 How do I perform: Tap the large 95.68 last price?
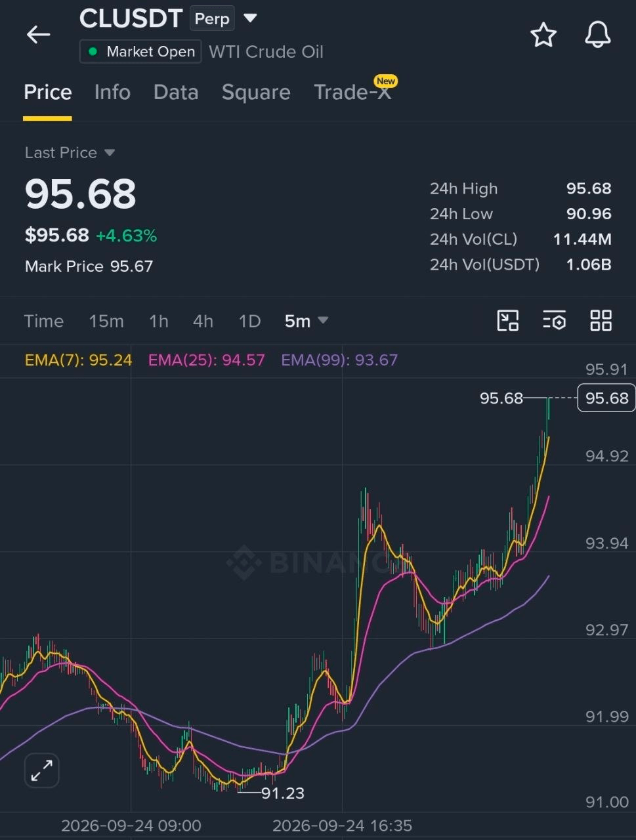(81, 194)
